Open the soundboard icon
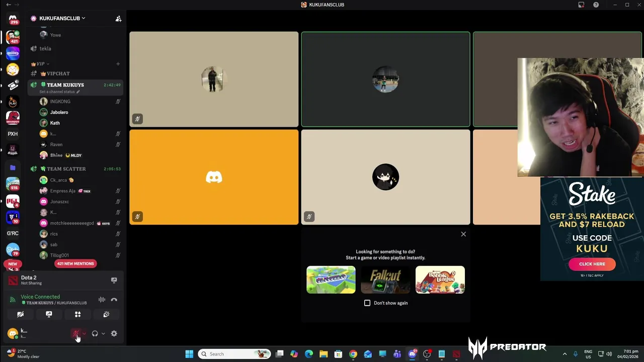The height and width of the screenshot is (362, 644). [106, 314]
